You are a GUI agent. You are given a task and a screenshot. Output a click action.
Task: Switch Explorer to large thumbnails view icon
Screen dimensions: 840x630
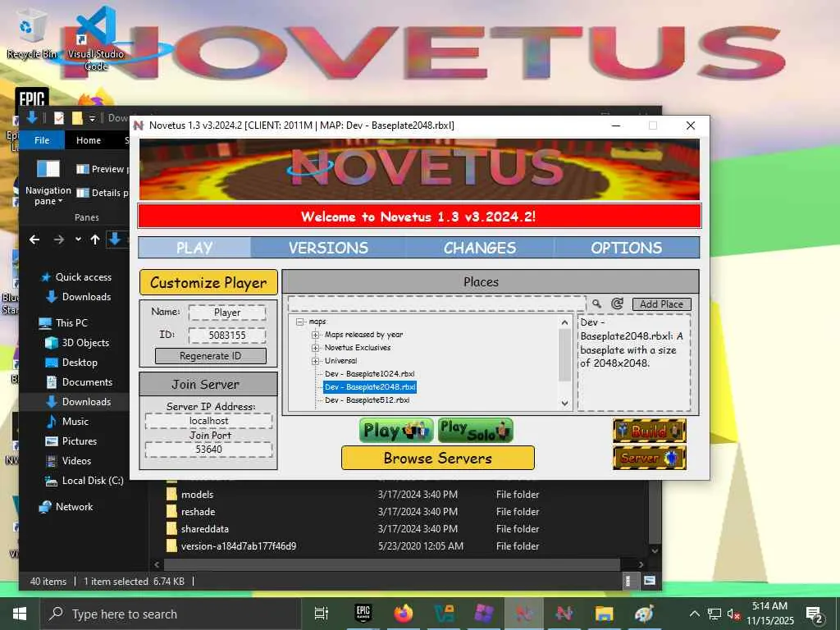(650, 581)
